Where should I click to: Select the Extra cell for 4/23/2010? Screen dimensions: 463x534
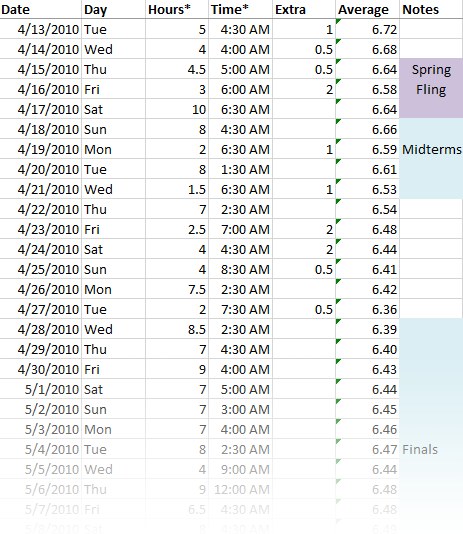pyautogui.click(x=304, y=229)
